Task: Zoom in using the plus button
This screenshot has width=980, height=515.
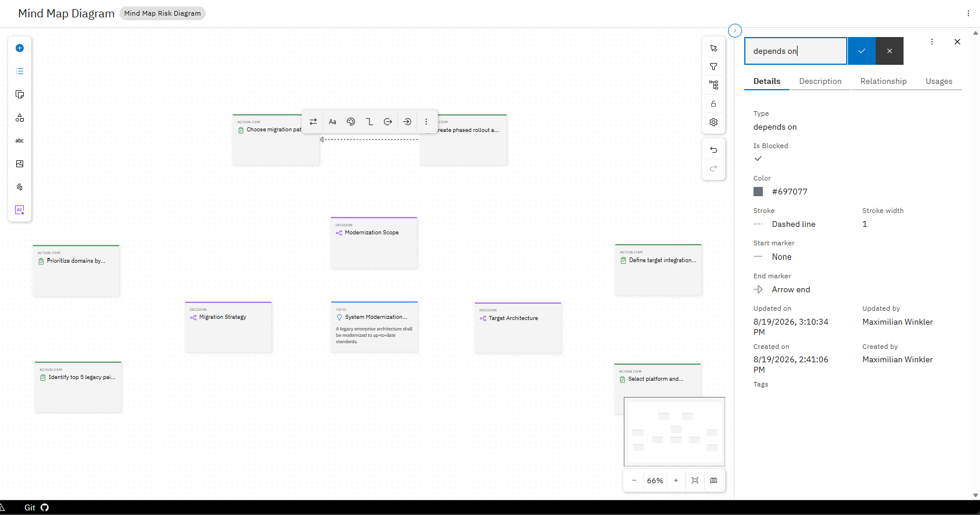Action: 676,480
